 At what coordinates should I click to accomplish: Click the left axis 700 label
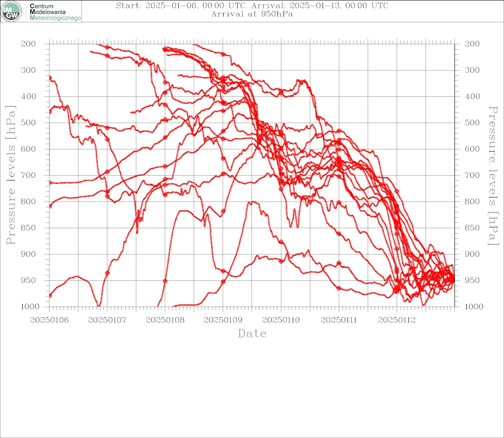click(28, 176)
